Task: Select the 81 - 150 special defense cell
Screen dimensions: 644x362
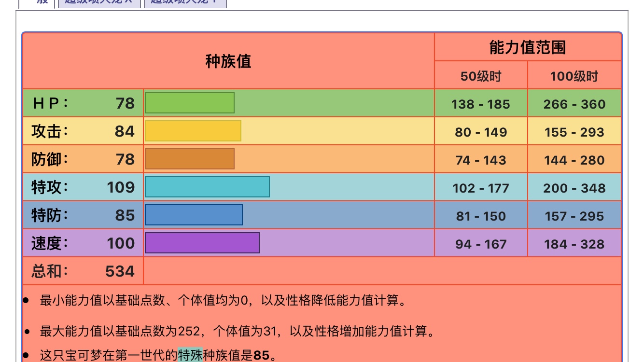Action: [481, 216]
